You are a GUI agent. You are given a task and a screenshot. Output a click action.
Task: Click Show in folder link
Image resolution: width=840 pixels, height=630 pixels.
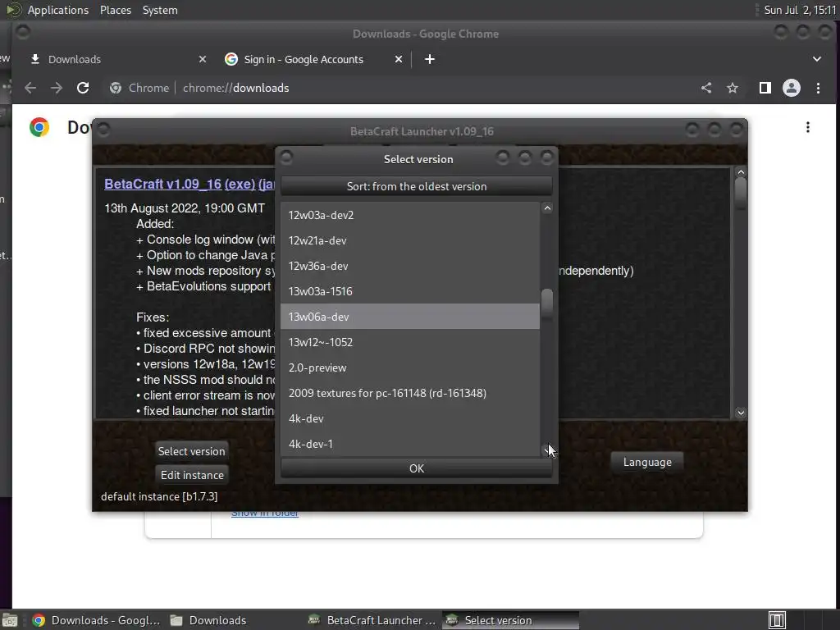(265, 514)
